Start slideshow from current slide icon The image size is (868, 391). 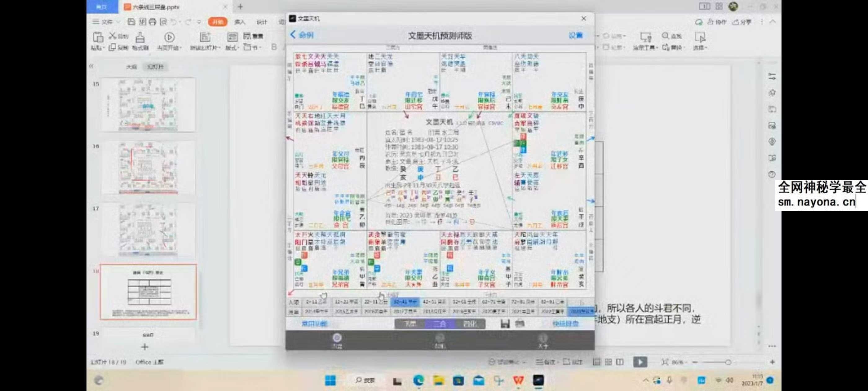tap(169, 37)
